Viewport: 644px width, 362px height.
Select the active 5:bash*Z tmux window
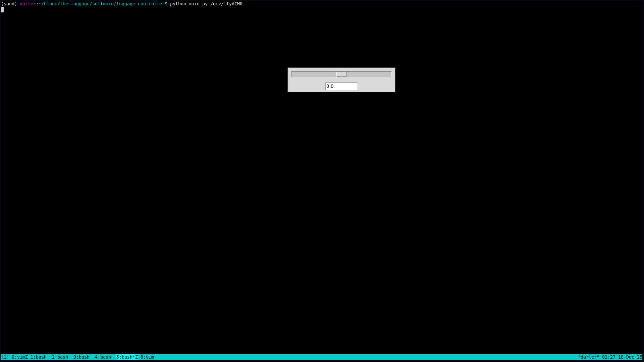(127, 357)
